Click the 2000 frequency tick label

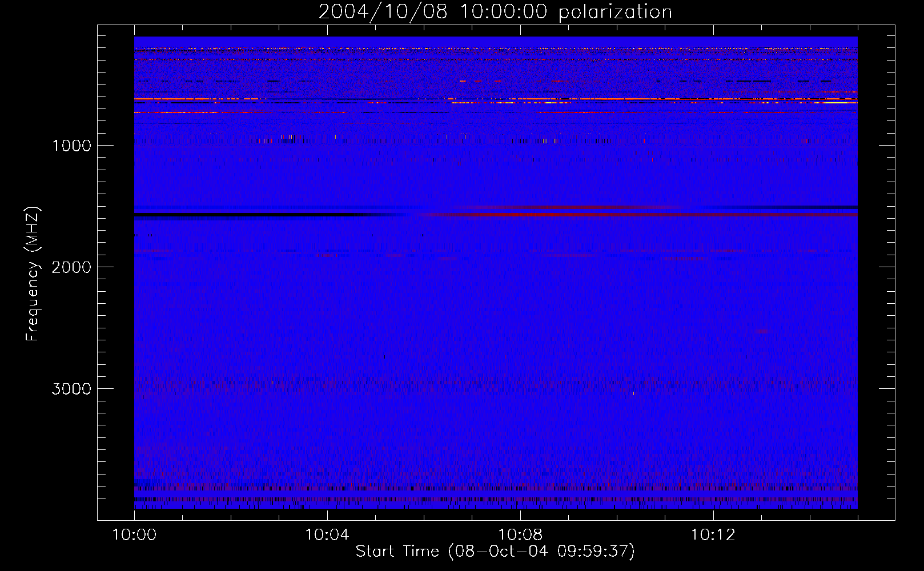[x=71, y=267]
